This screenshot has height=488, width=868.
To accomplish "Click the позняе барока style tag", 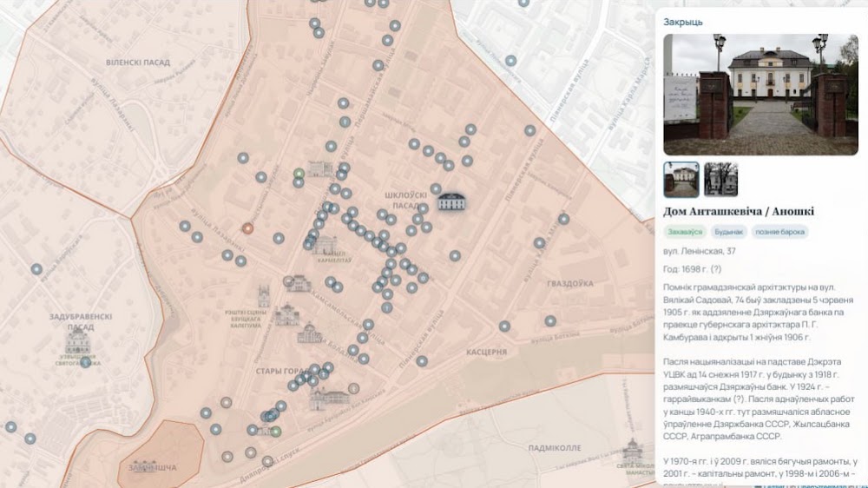I will coord(779,232).
